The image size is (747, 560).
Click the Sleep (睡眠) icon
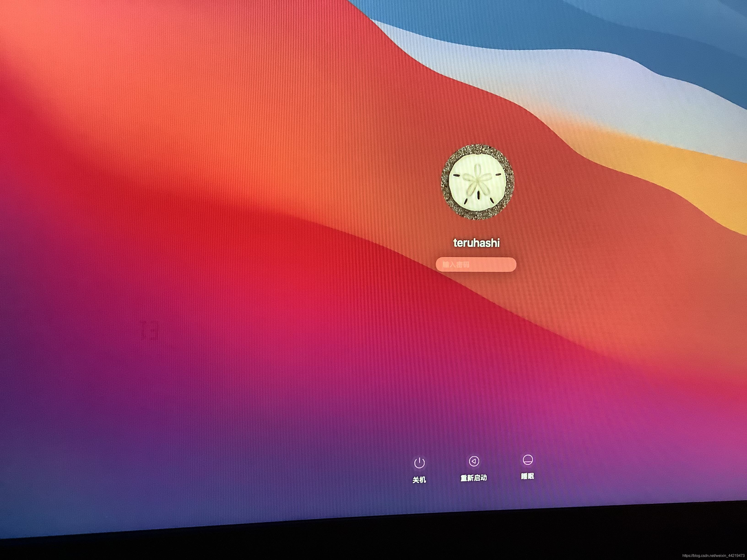(x=528, y=459)
